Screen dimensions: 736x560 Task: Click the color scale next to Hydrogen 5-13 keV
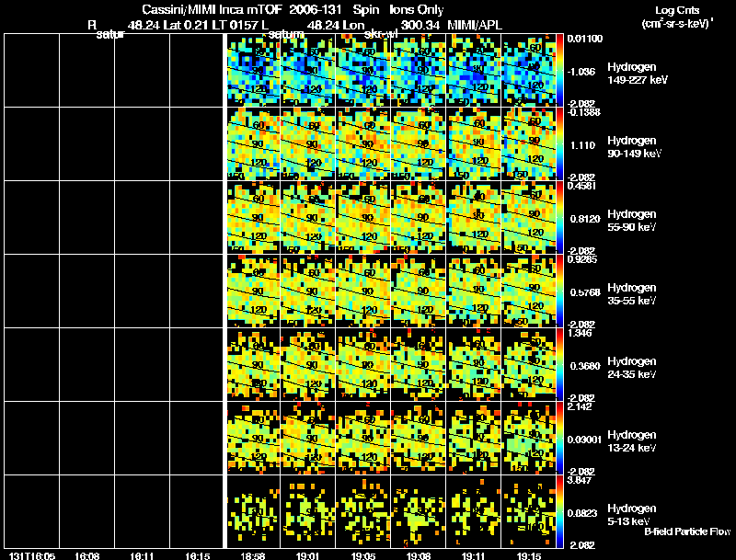click(559, 511)
